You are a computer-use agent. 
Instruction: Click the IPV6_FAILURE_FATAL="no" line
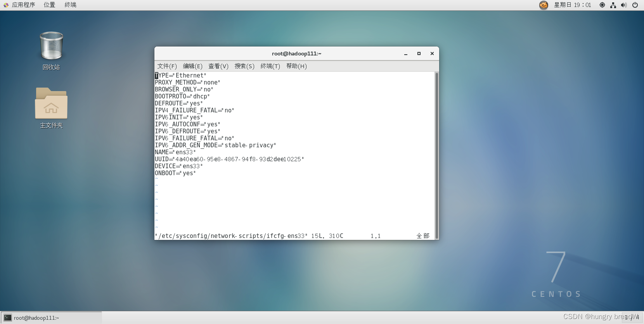tap(194, 138)
